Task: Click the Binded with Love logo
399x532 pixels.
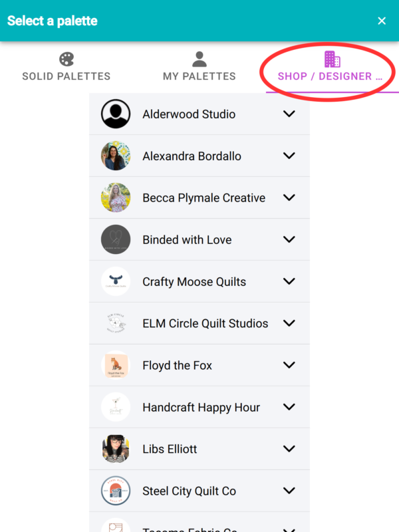Action: pyautogui.click(x=116, y=239)
